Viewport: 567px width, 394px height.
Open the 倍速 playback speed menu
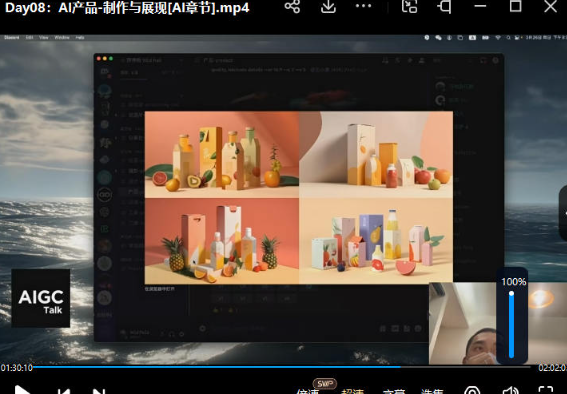coord(308,391)
